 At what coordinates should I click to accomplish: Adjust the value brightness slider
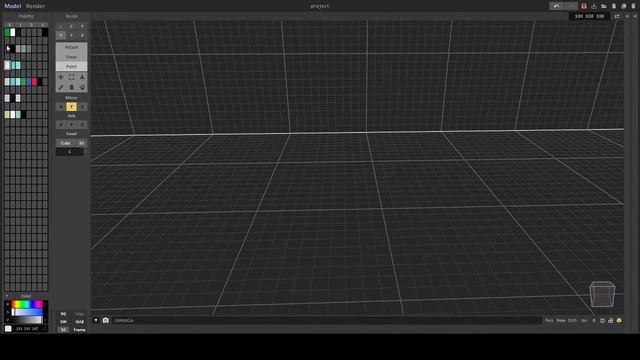(27, 320)
